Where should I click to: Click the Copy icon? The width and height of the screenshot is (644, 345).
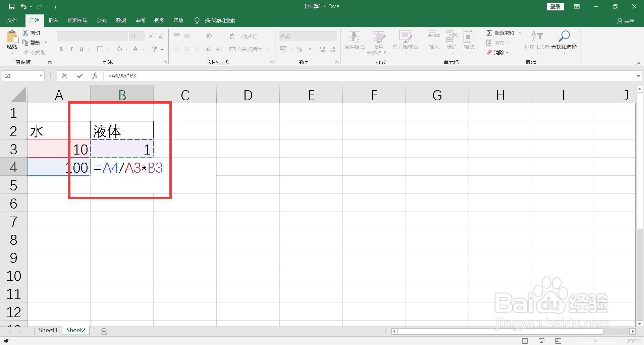[x=25, y=43]
